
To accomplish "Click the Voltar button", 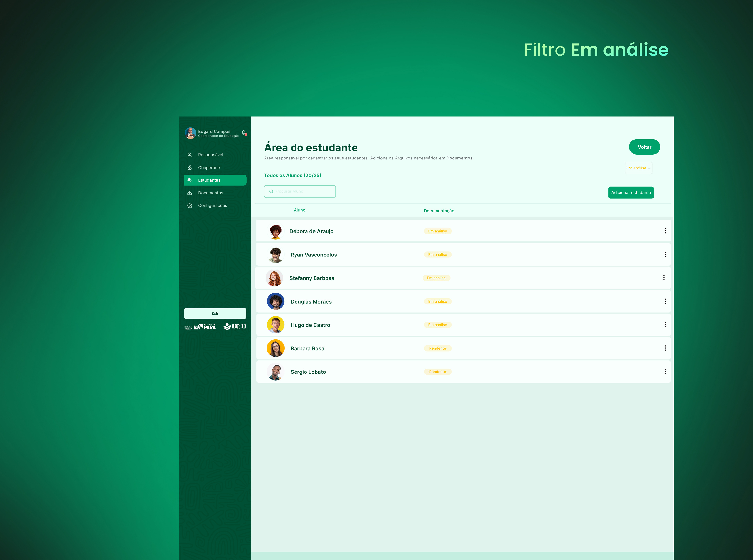I will (644, 147).
